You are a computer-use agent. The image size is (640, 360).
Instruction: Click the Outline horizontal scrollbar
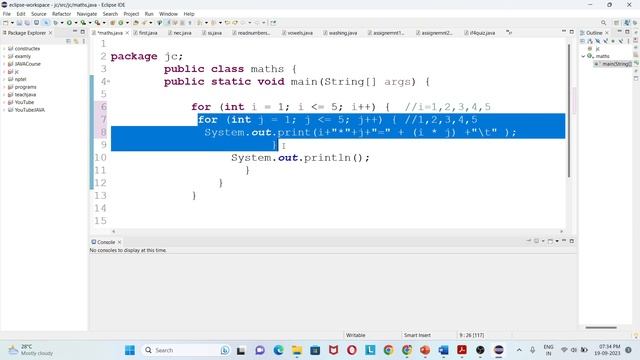[x=601, y=327]
